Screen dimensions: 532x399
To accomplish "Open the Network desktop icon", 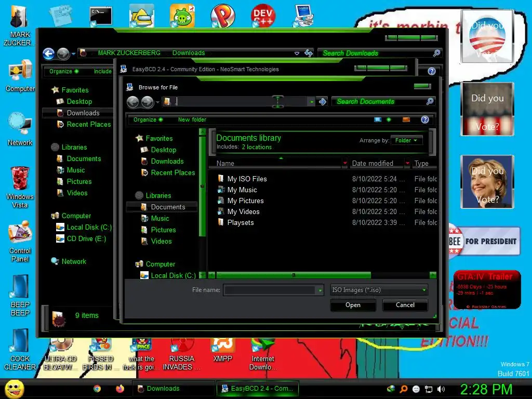I will pos(20,129).
